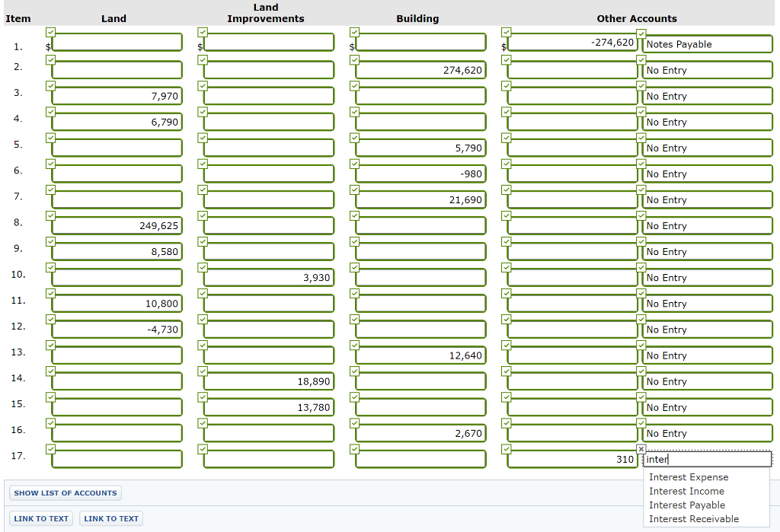Click the SHOW LIST OF ACCOUNTS button
Screen dimensions: 780x532
(x=65, y=492)
